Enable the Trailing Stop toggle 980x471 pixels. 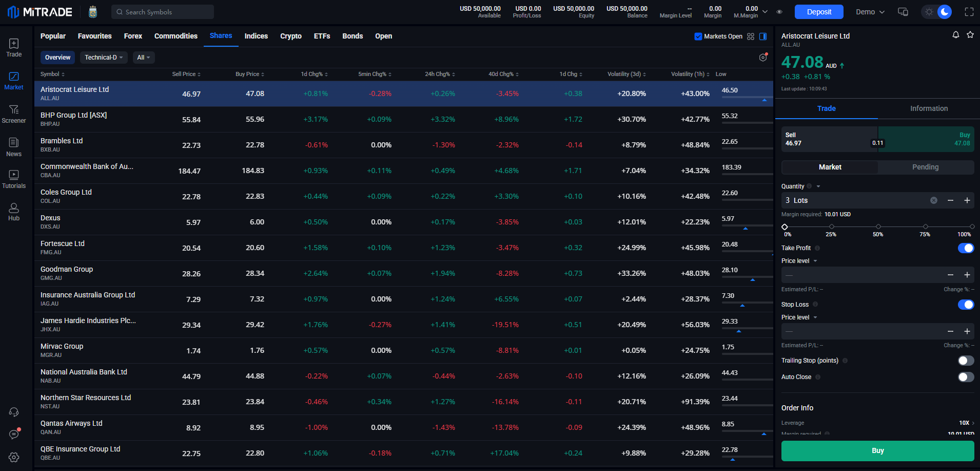point(966,361)
